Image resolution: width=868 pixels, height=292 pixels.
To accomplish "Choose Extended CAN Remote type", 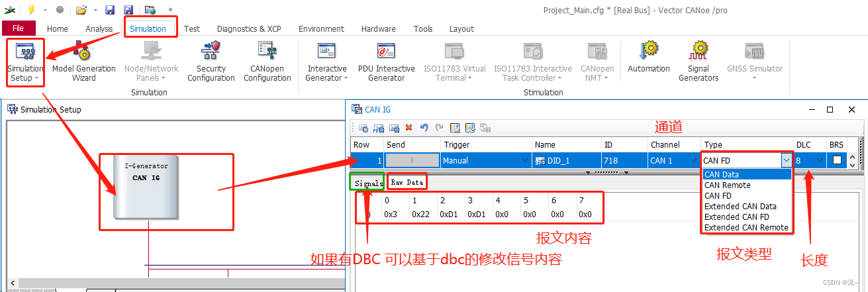I will click(747, 228).
